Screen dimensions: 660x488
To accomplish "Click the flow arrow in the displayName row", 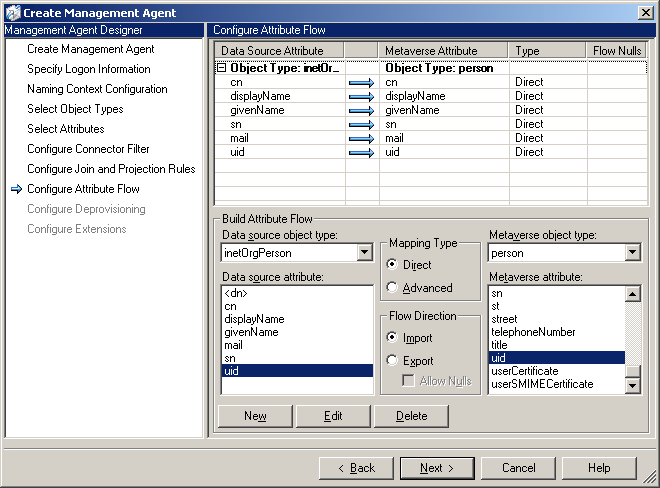I will point(362,97).
